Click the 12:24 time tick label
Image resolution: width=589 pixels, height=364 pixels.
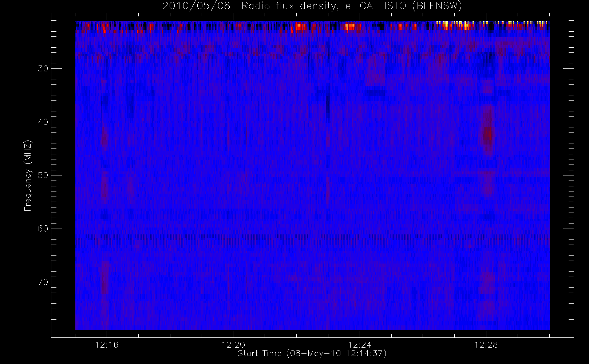coord(360,345)
